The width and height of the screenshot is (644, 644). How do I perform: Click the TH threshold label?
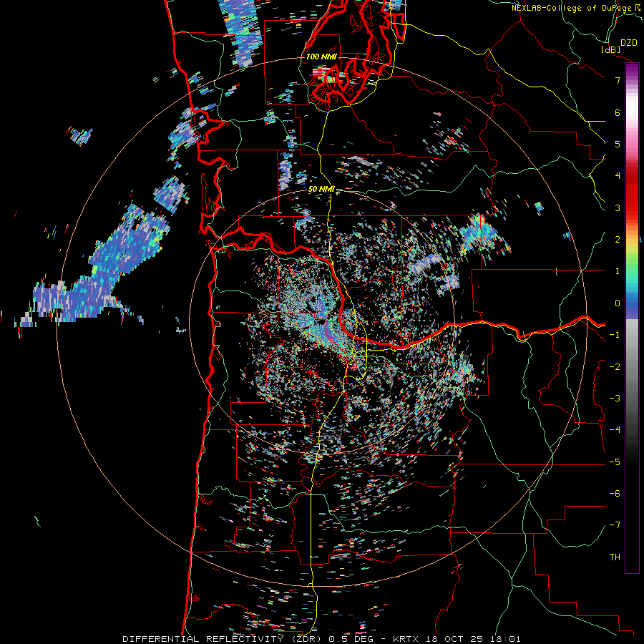[x=615, y=557]
